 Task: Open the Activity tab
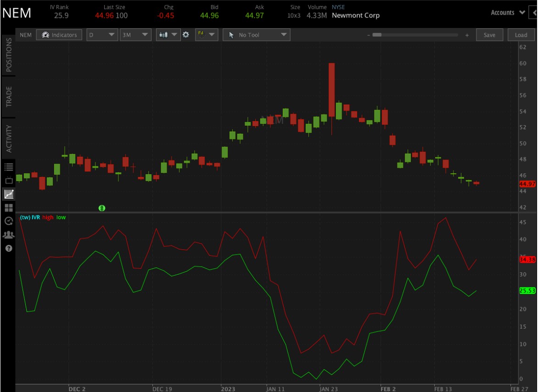[x=9, y=138]
